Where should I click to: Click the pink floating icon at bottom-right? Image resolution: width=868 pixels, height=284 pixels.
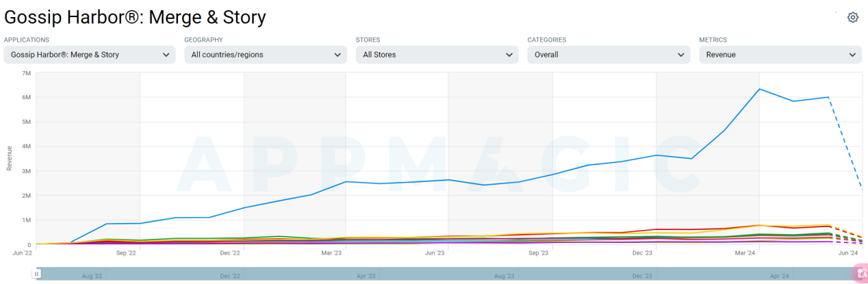(x=860, y=273)
